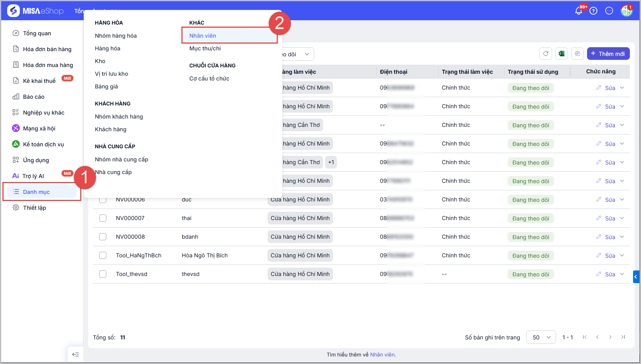Follow the Nhân viên help link

pos(383,354)
